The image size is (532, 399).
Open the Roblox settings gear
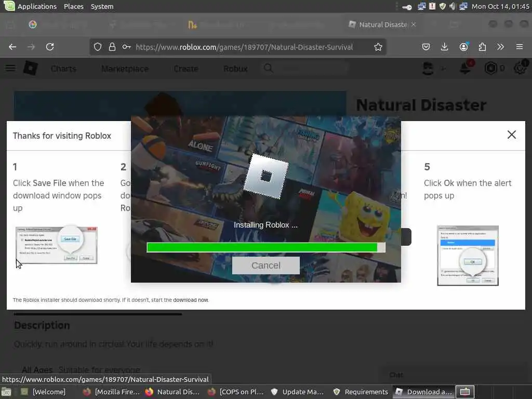(x=520, y=68)
